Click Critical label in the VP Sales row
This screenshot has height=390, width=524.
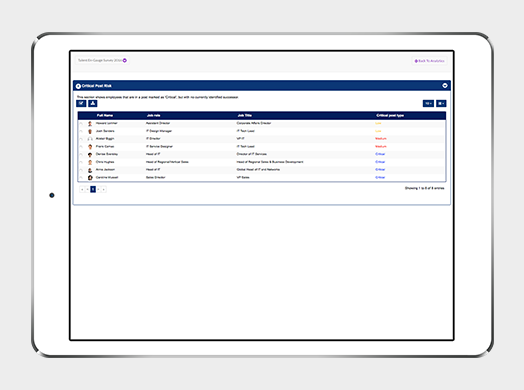(x=380, y=177)
